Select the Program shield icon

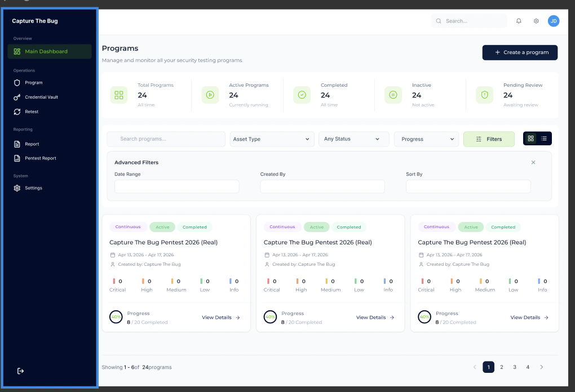[17, 83]
